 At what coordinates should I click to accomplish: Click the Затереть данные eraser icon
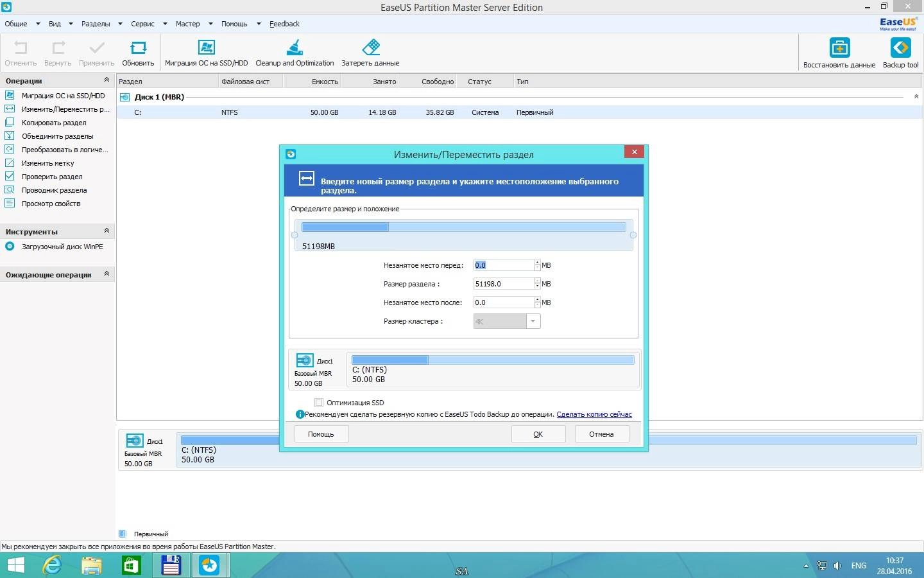370,48
